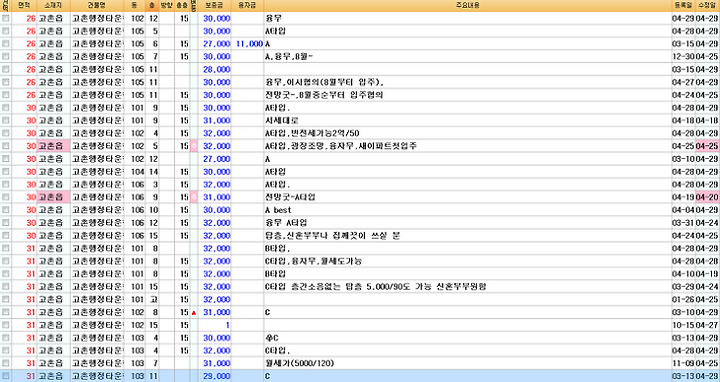Click the 10-15 등록일 cell
The width and height of the screenshot is (720, 382).
click(683, 325)
